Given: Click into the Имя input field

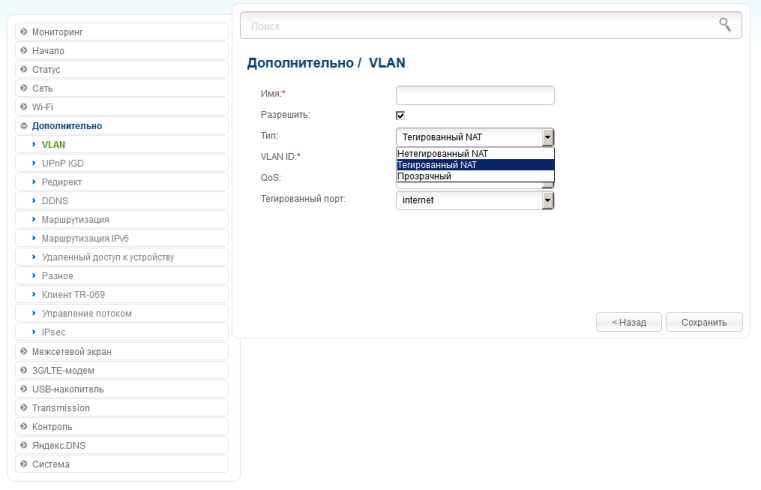Looking at the screenshot, I should (x=475, y=95).
